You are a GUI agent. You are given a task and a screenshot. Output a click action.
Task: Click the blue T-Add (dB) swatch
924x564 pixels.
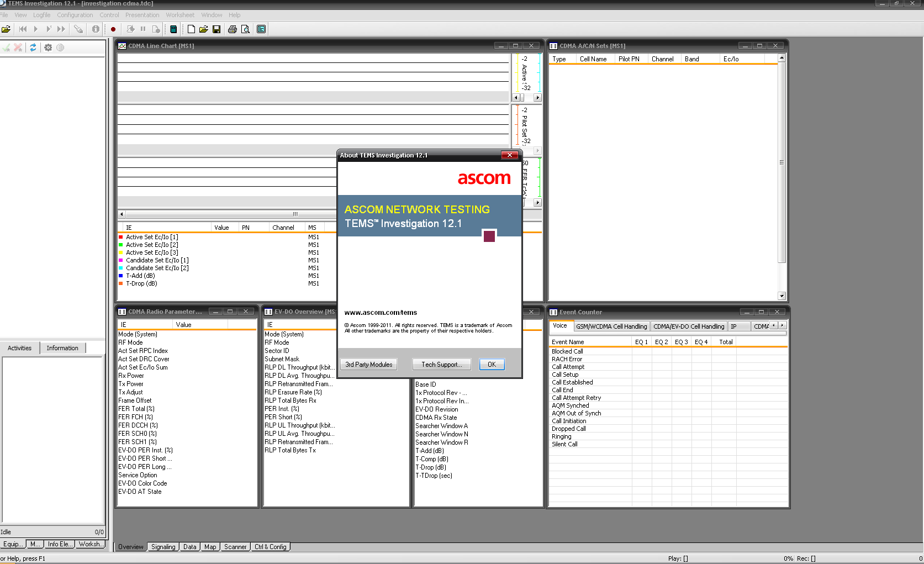[x=121, y=276]
